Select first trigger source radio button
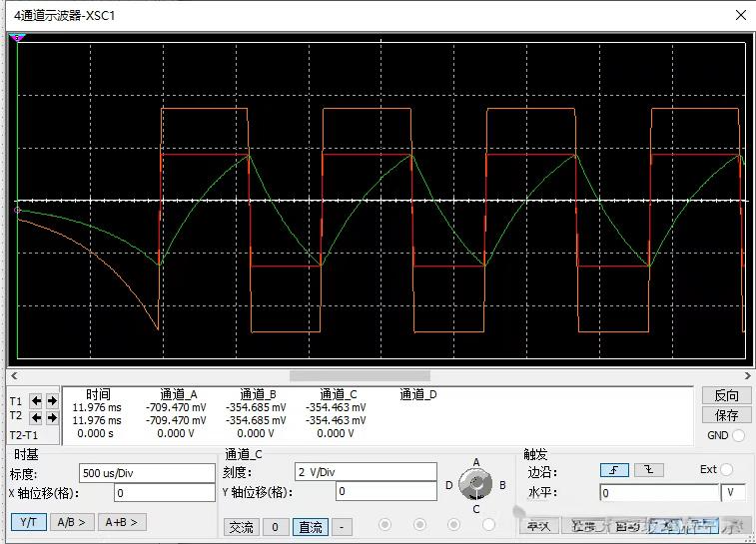 coord(384,524)
